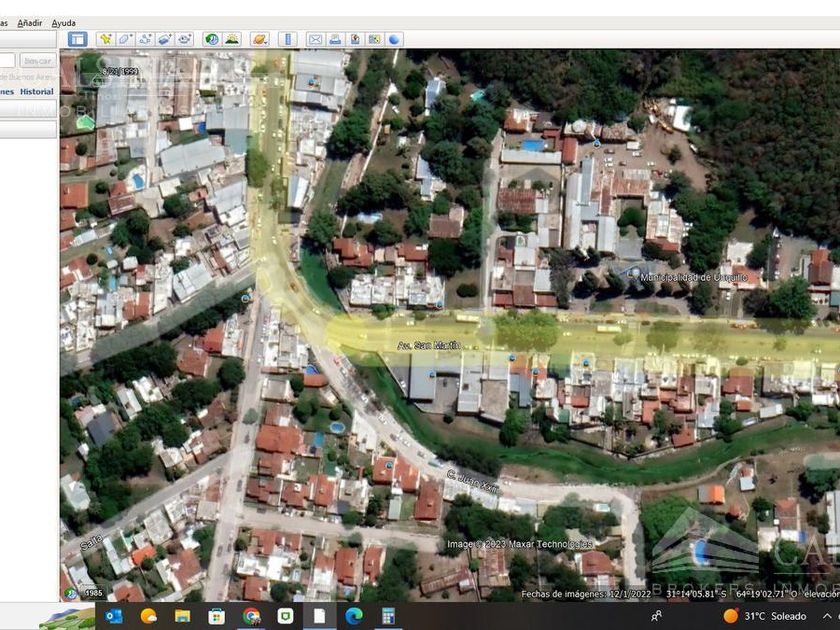Select the Add Path tool
840x630 pixels.
pyautogui.click(x=145, y=39)
